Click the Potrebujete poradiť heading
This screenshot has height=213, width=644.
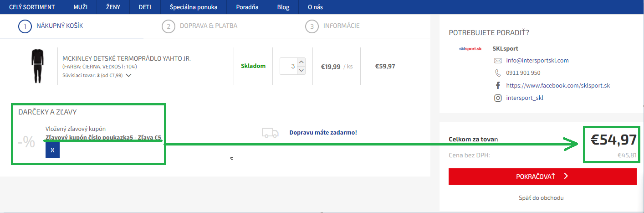pos(489,33)
